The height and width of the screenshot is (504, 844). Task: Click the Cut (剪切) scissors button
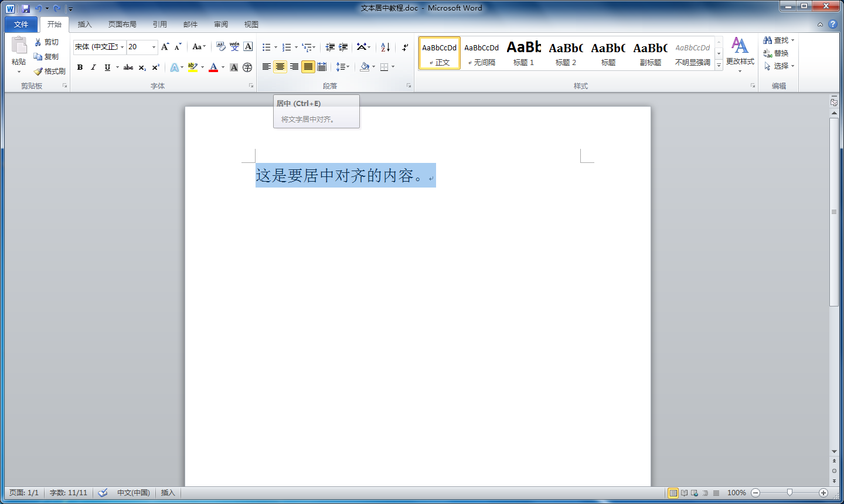tap(47, 42)
